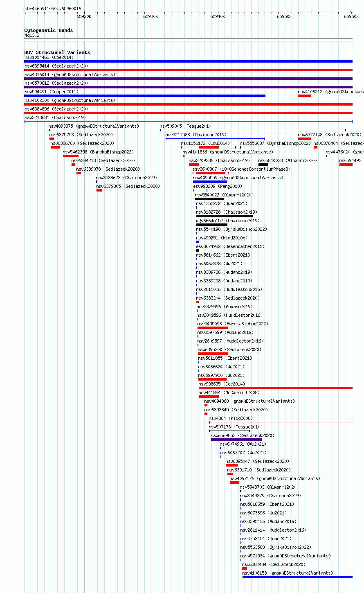Click nsv6382434 (Sedlazeck2020) label
This screenshot has height=593, width=364.
pyautogui.click(x=274, y=564)
